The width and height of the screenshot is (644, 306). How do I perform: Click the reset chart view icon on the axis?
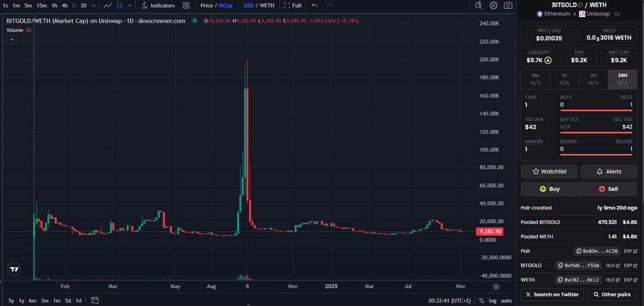(x=496, y=287)
